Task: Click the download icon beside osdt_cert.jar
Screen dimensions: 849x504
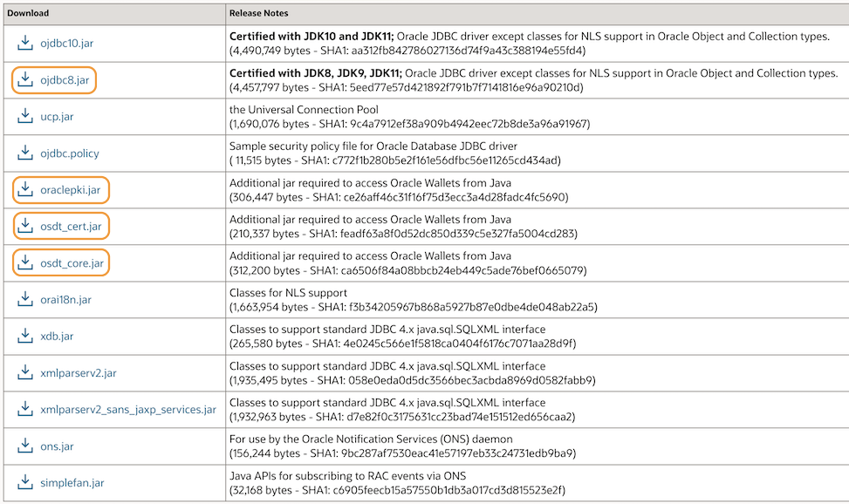Action: point(25,226)
